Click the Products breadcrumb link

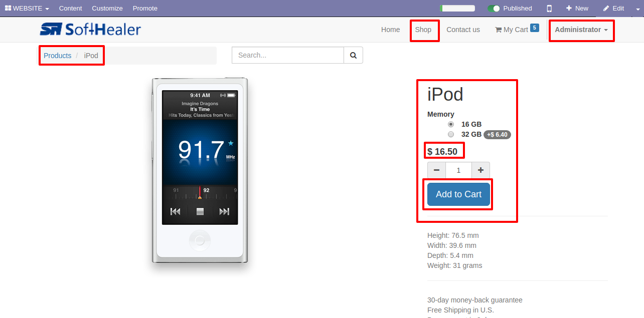pyautogui.click(x=57, y=56)
